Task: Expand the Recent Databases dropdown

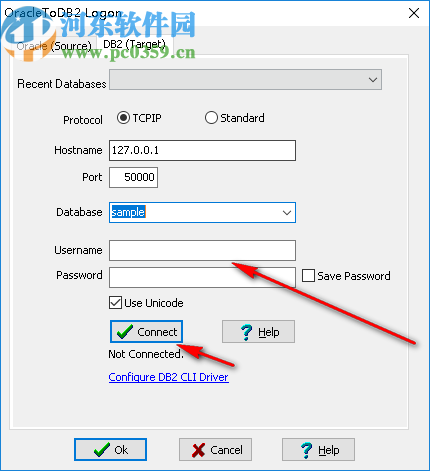Action: tap(373, 80)
